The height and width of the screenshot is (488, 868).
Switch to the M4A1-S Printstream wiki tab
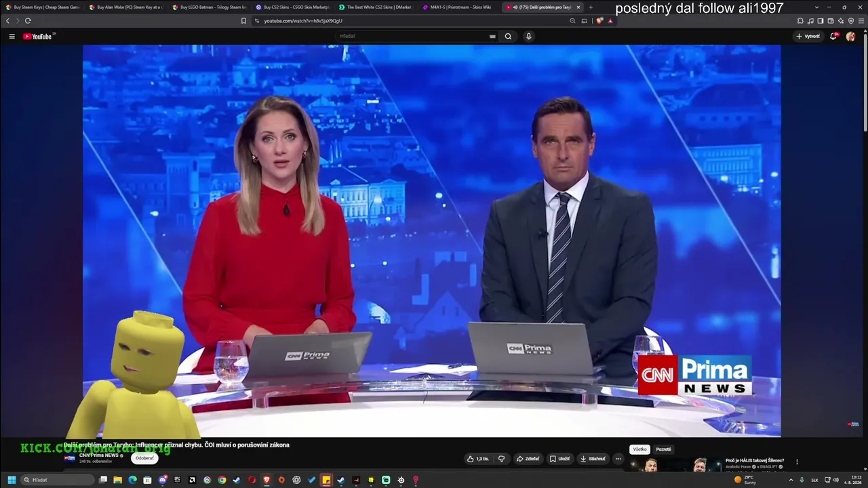point(460,7)
